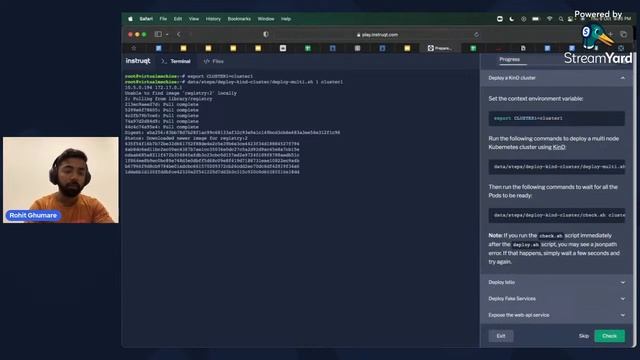The image size is (640, 360).
Task: Expand the Expose the web-api service section
Action: [557, 315]
